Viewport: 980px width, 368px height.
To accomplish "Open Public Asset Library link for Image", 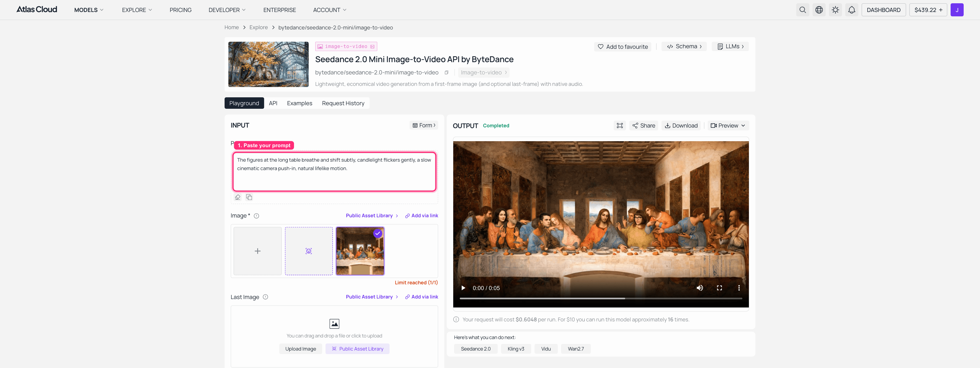I will [x=372, y=216].
